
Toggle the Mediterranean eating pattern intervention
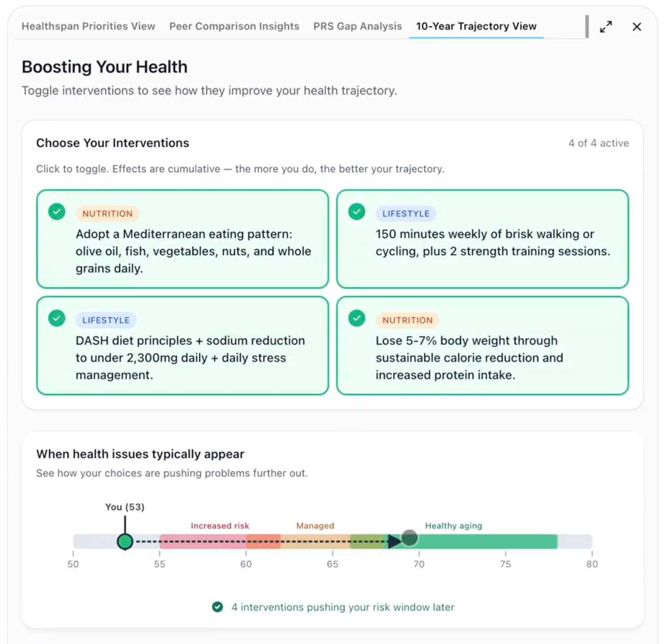pyautogui.click(x=183, y=239)
